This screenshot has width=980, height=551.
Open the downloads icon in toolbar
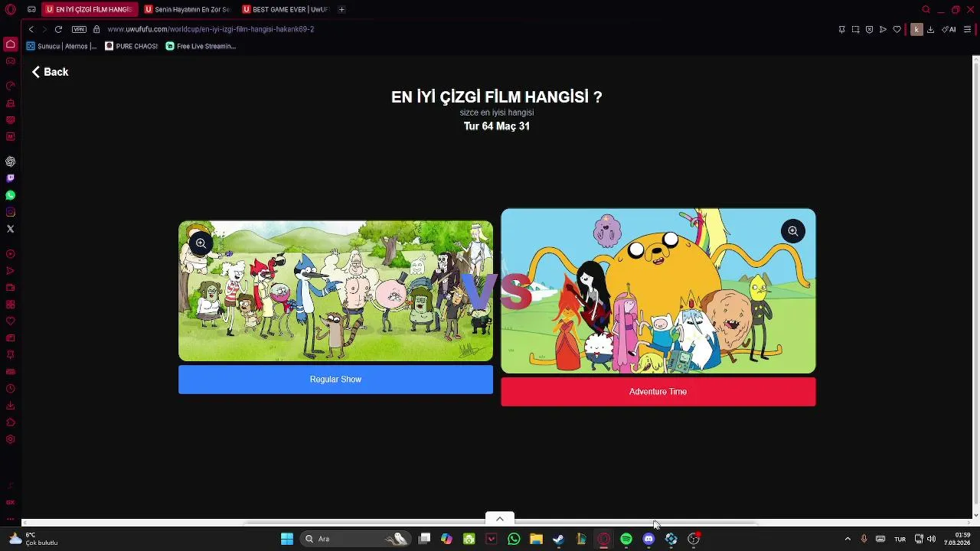[x=930, y=29]
